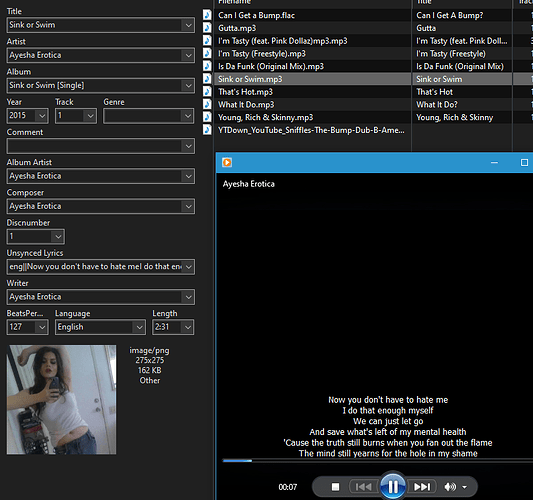Click the file icon beside Young, Rich & Skinny.mp3
533x500 pixels.
(207, 117)
